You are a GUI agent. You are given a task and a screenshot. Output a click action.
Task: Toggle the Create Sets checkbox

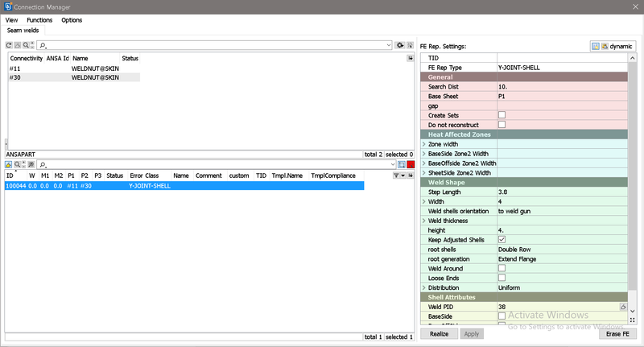click(x=502, y=115)
